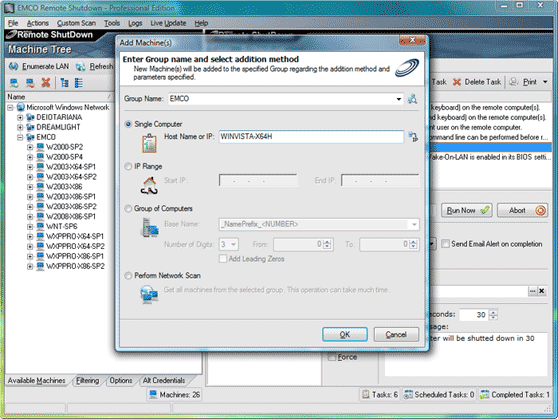
Task: Click the Completed Tasks status bar icon
Action: pos(484,394)
